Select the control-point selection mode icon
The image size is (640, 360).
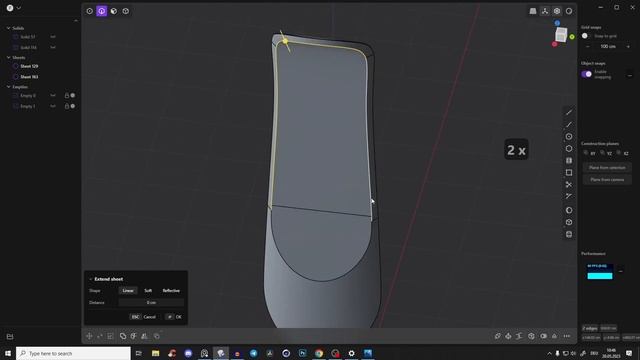pos(89,11)
